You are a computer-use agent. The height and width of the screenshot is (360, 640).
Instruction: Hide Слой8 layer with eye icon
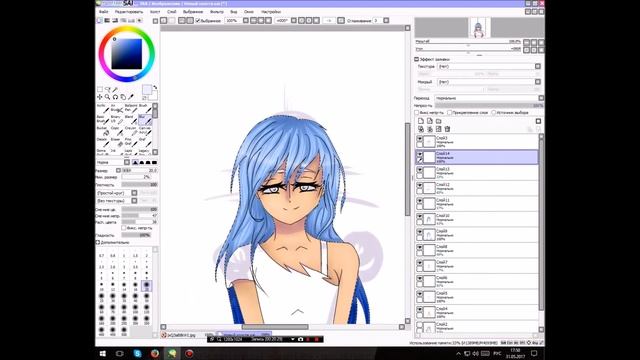click(420, 247)
